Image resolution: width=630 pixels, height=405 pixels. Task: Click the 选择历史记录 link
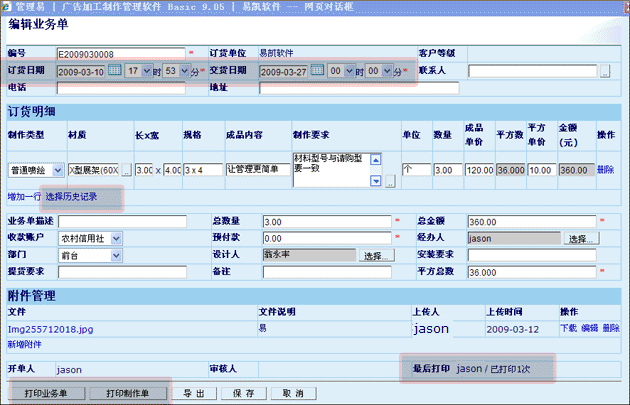(x=72, y=198)
